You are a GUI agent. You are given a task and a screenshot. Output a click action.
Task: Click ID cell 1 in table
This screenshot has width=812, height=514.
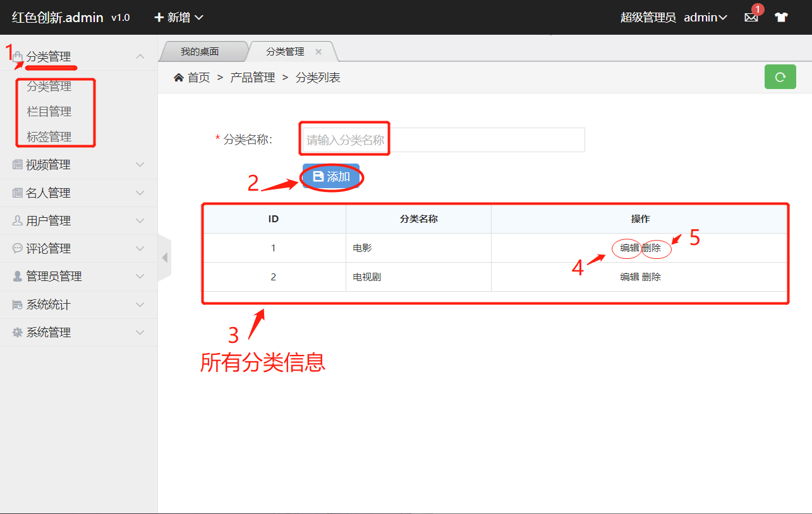pos(274,248)
